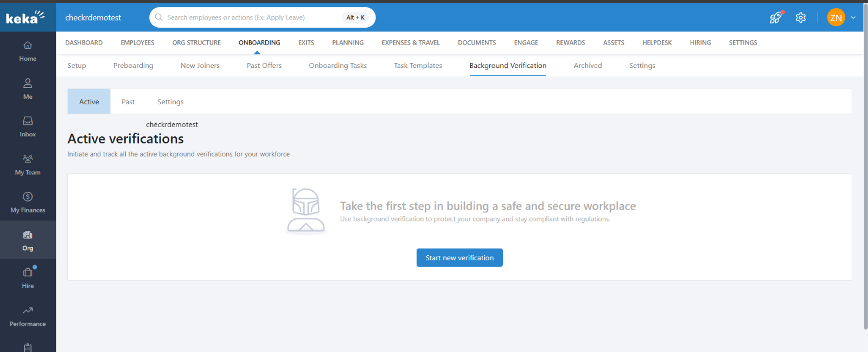868x352 pixels.
Task: Click the page vertical scrollbar
Action: (865, 163)
